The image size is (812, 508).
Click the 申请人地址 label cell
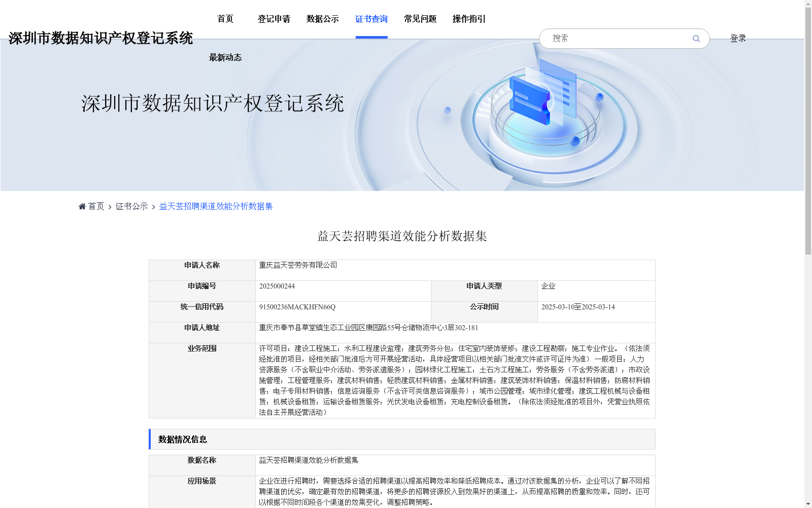click(202, 333)
